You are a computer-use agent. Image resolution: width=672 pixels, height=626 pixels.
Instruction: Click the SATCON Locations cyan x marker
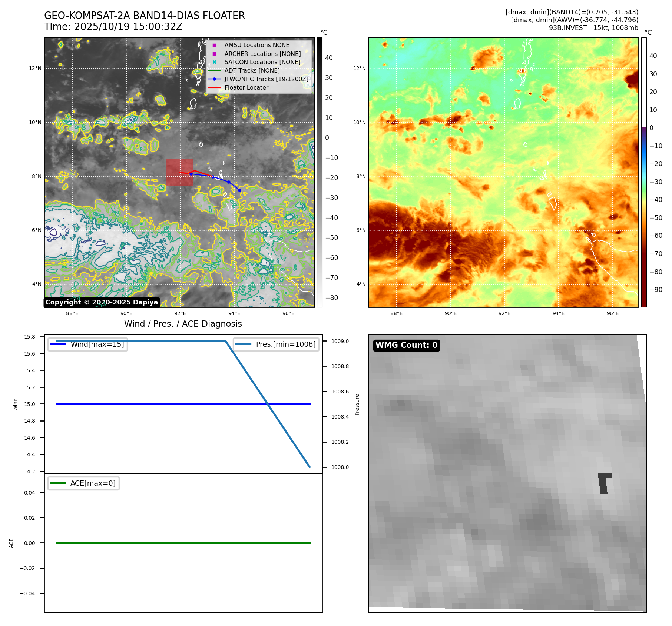click(214, 62)
